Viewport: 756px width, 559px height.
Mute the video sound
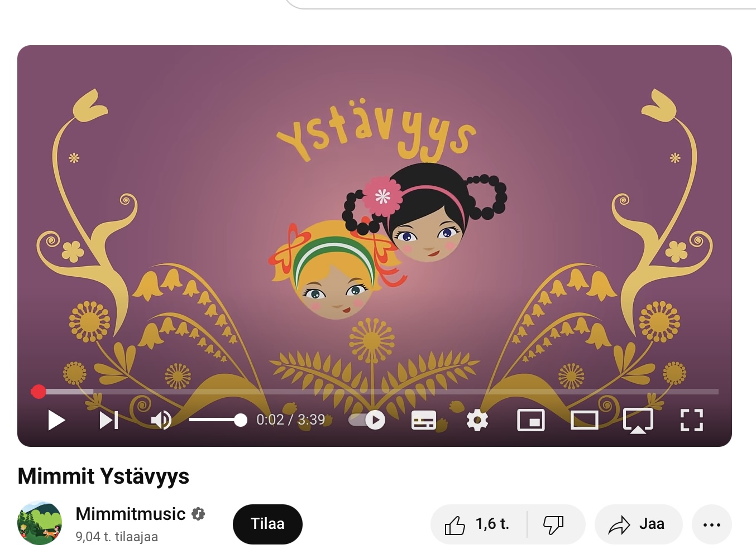[x=161, y=420]
